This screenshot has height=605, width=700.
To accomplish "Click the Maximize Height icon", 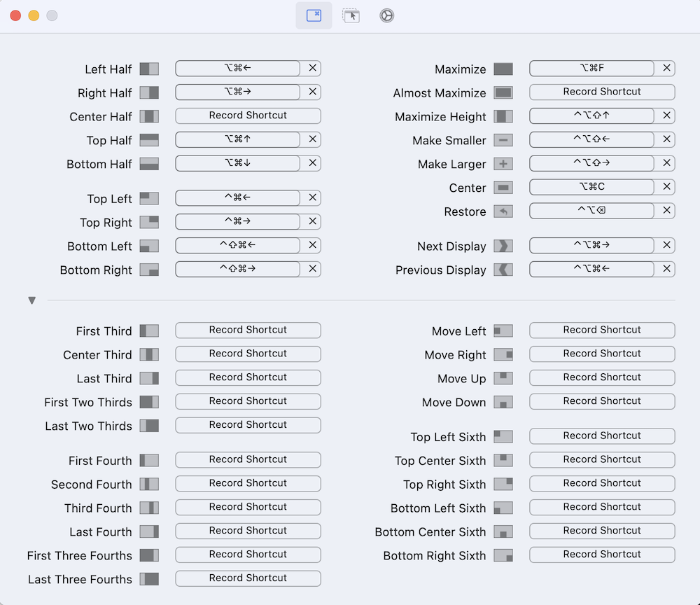I will (x=503, y=116).
